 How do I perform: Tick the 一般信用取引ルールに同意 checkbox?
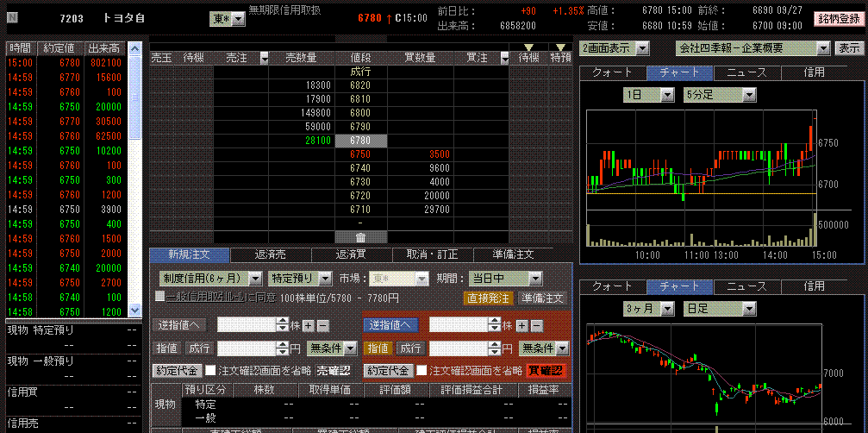159,297
